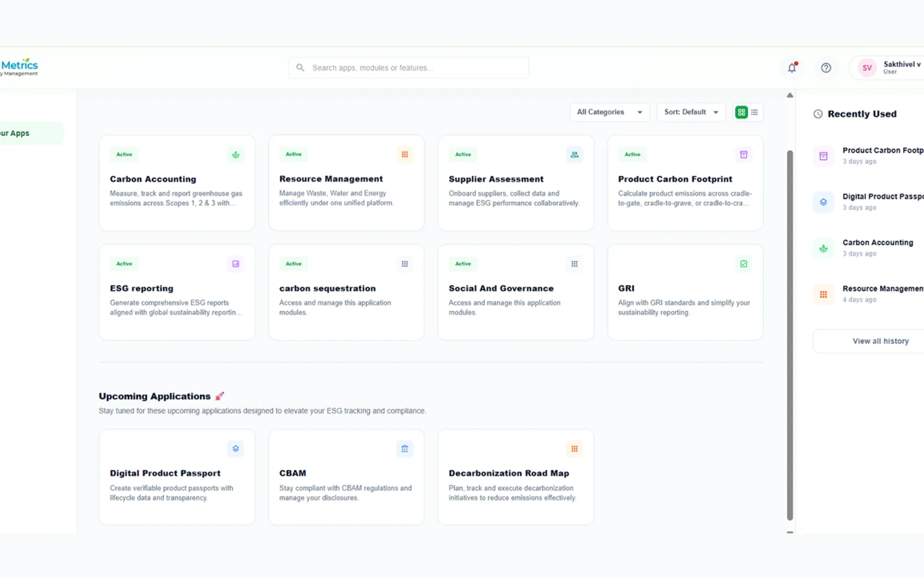The width and height of the screenshot is (924, 578).
Task: Focus the Search apps, modules or features field
Action: pos(408,68)
